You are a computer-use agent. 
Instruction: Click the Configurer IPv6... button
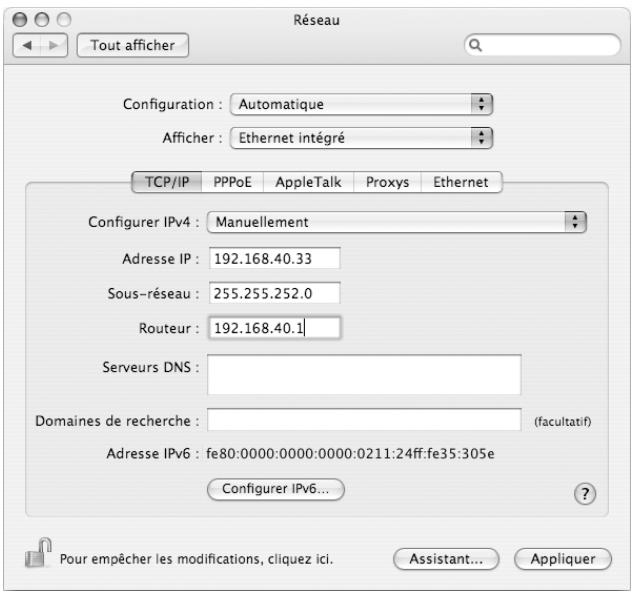[x=276, y=489]
